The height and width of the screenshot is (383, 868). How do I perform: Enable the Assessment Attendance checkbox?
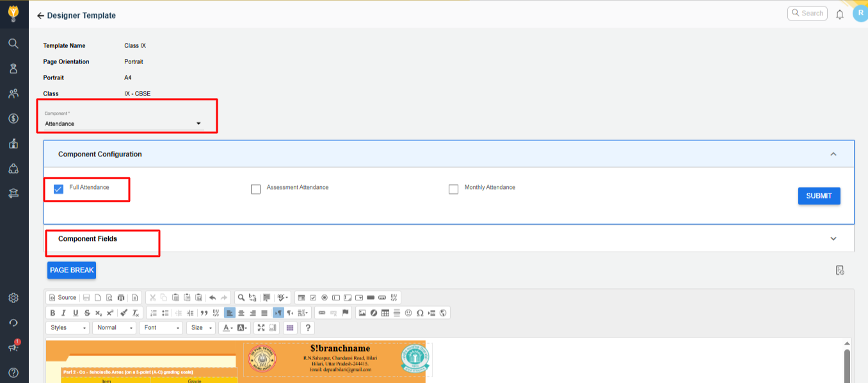point(256,189)
